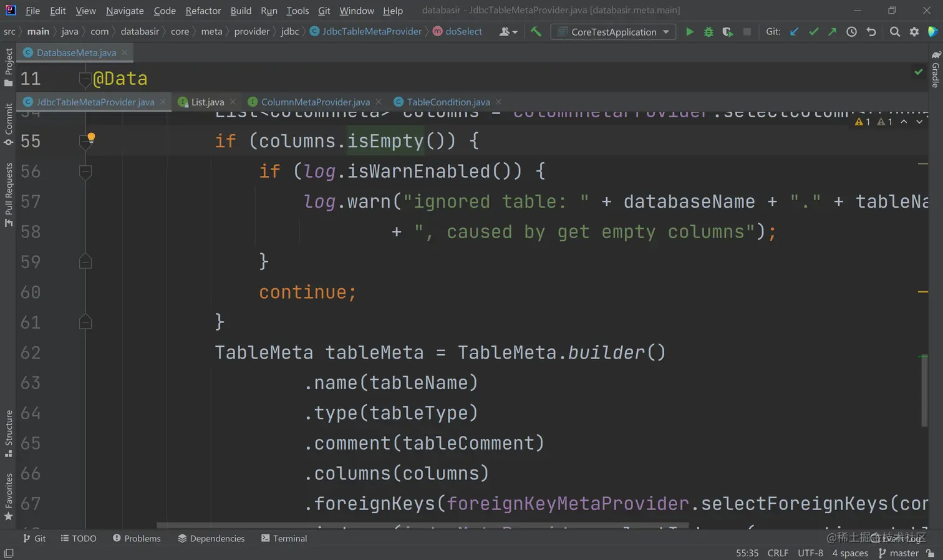Image resolution: width=943 pixels, height=560 pixels.
Task: Close the JdbcTableMetaProvider.java tab
Action: click(x=163, y=102)
